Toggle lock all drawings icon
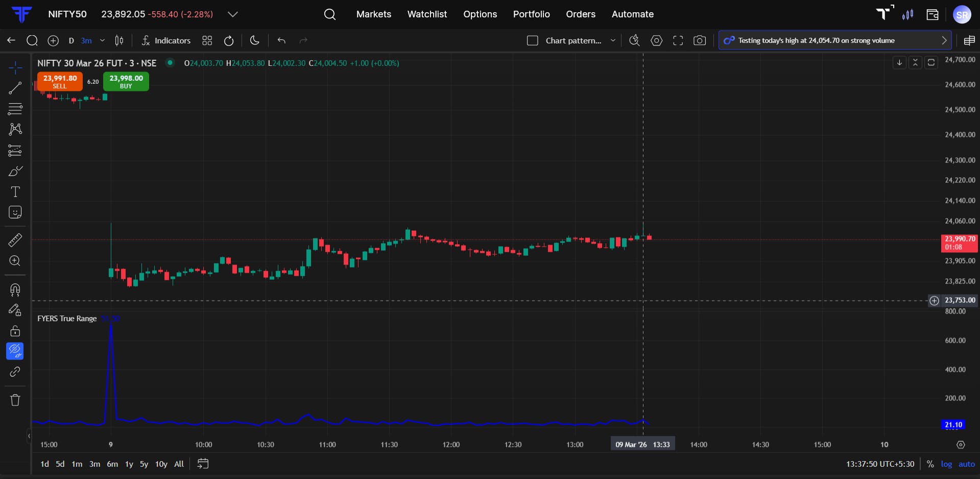Image resolution: width=980 pixels, height=479 pixels. point(15,331)
